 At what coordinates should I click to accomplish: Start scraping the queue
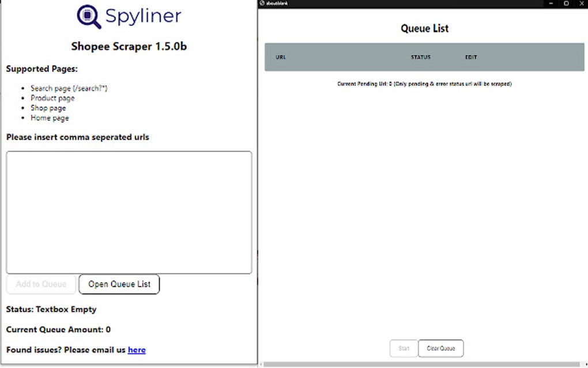404,348
